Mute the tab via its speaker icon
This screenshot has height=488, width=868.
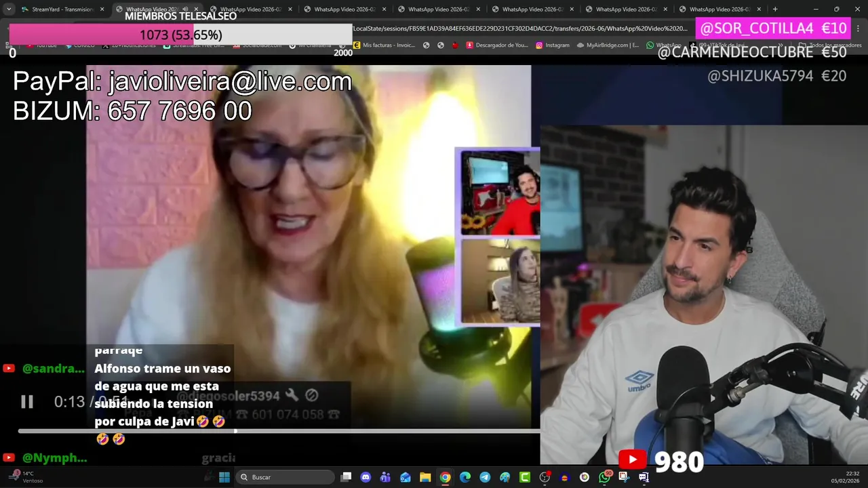point(185,9)
